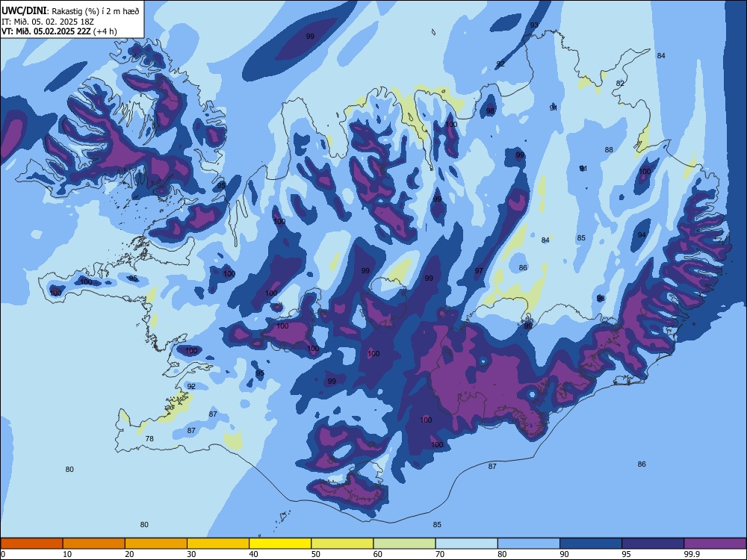Pick the purple above-99.9 legend swatch

pos(715,544)
